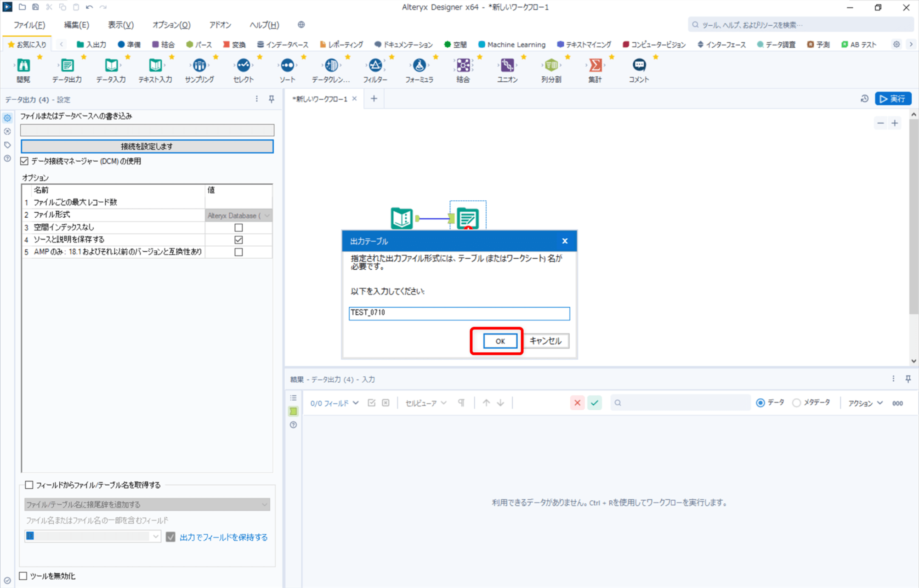The image size is (919, 588).
Task: Toggle 出力でフィールドを保持する checkbox
Action: point(170,537)
